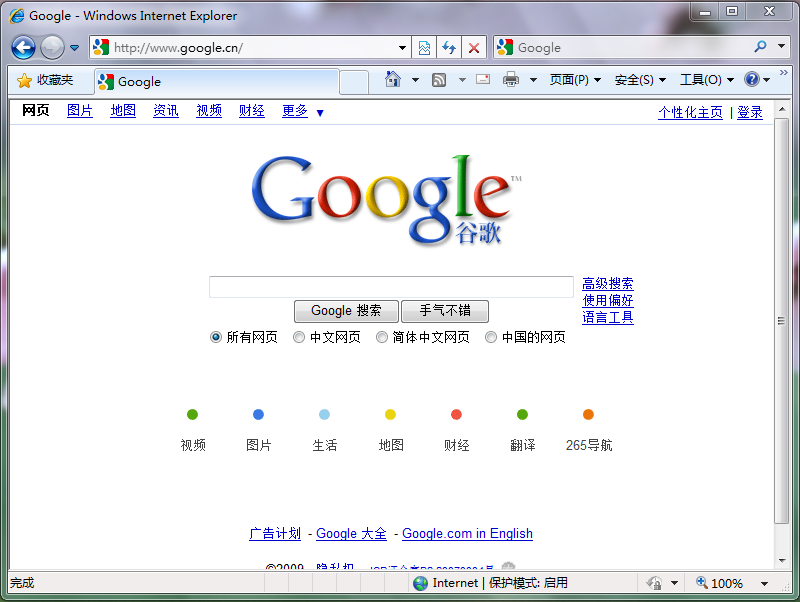Click the Read Mail envelope icon
The width and height of the screenshot is (800, 602).
pyautogui.click(x=483, y=80)
